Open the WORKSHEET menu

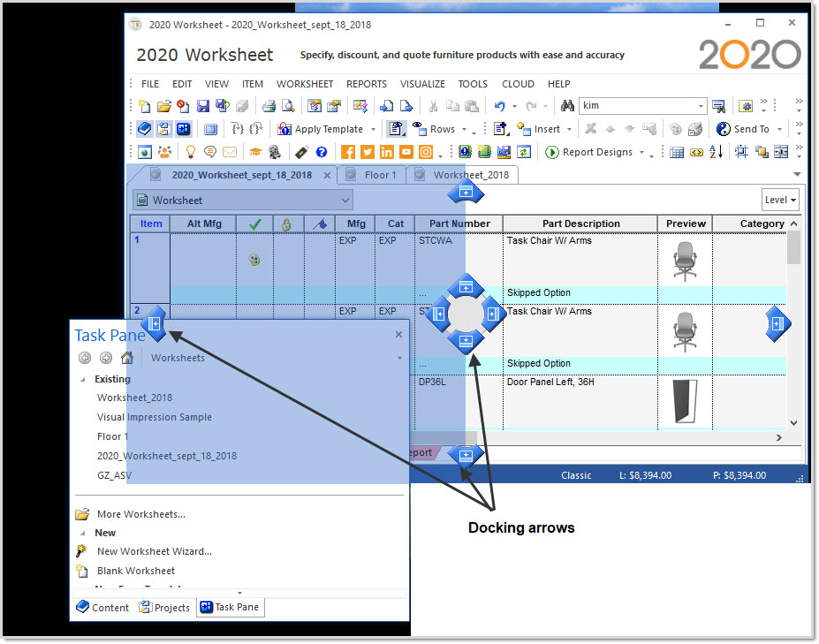tap(305, 84)
